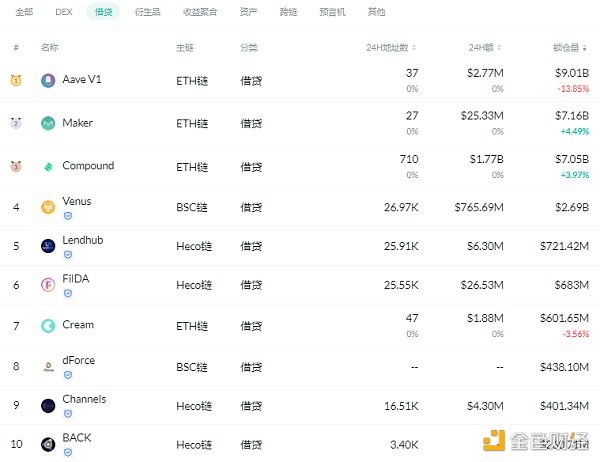Click Lendhub address count 25.91K

coord(401,246)
